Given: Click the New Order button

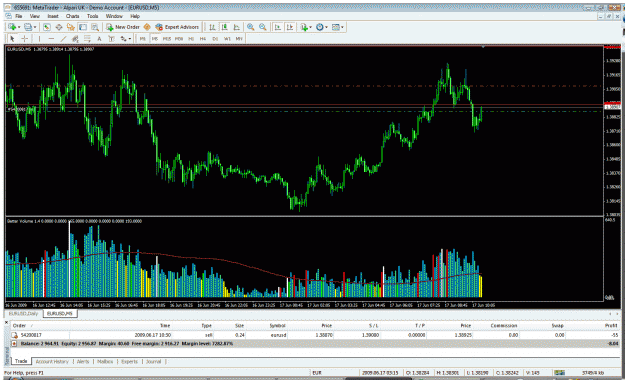Looking at the screenshot, I should pyautogui.click(x=123, y=27).
